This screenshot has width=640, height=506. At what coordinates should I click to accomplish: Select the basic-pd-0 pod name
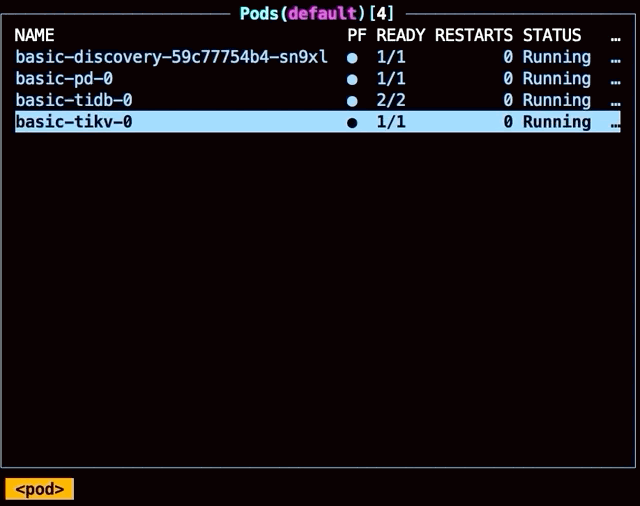point(64,79)
